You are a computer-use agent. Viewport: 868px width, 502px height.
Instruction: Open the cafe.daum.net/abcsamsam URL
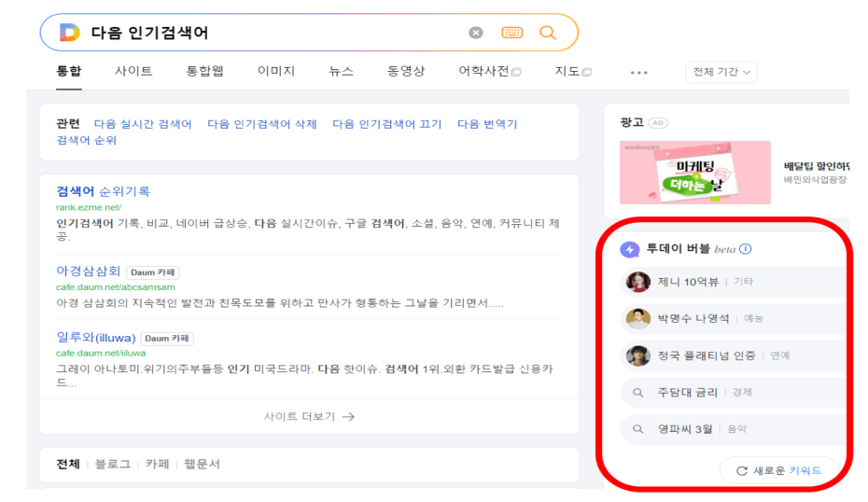(115, 287)
